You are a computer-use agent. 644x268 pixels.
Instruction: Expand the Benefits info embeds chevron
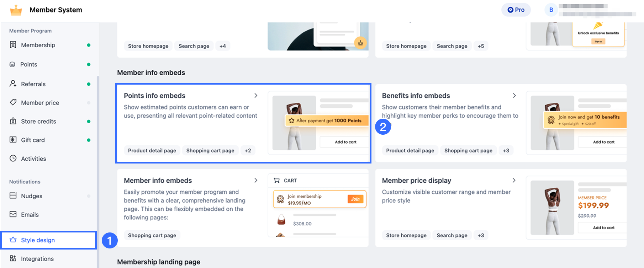[x=514, y=96]
